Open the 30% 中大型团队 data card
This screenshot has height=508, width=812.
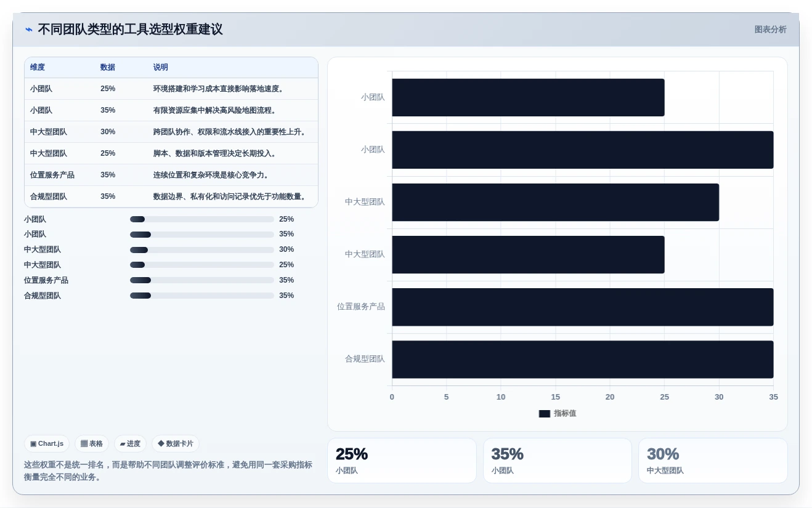(x=713, y=461)
